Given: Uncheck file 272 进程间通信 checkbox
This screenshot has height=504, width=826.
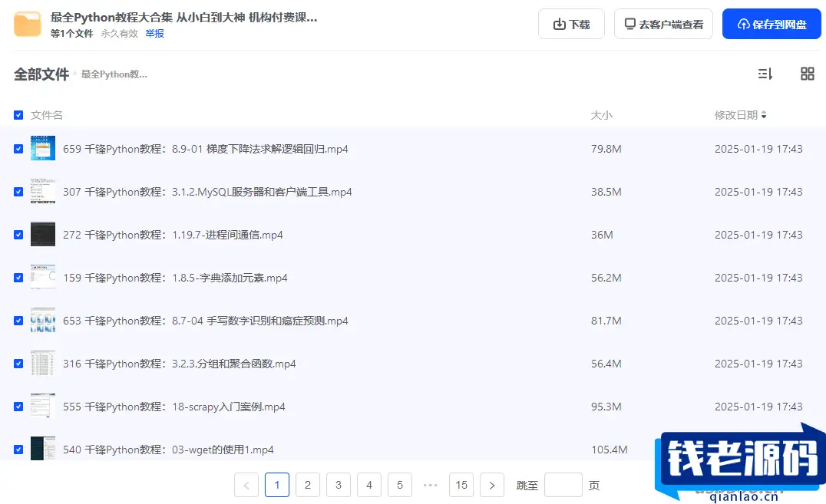Looking at the screenshot, I should (18, 235).
